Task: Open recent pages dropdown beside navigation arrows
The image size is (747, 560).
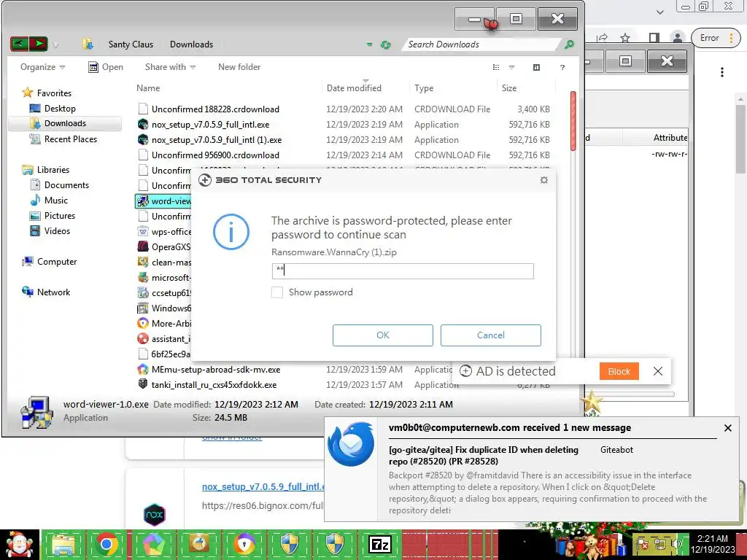Action: [55, 45]
